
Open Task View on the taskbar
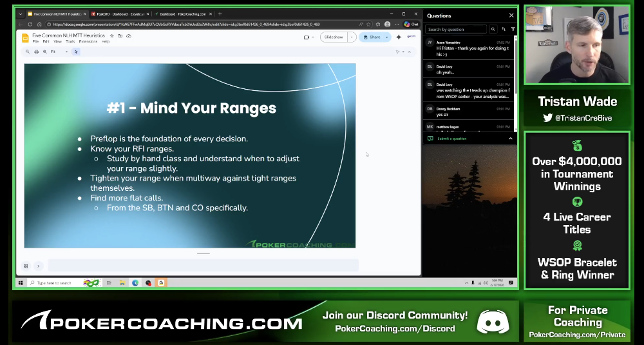tap(109, 283)
